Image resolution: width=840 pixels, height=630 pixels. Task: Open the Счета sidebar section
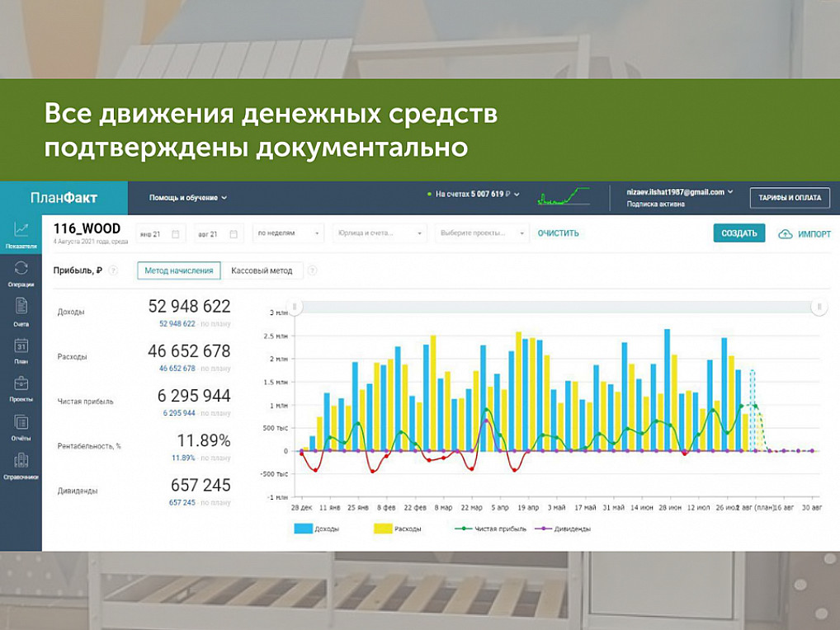click(x=21, y=312)
